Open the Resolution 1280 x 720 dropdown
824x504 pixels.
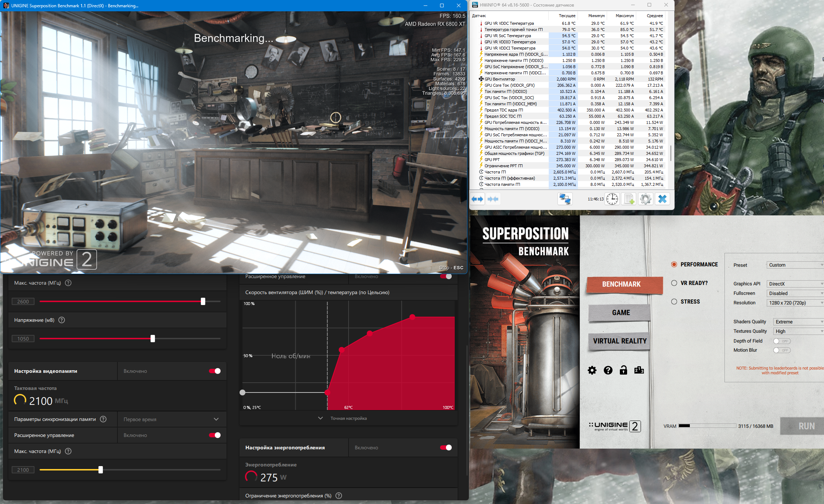pos(795,303)
